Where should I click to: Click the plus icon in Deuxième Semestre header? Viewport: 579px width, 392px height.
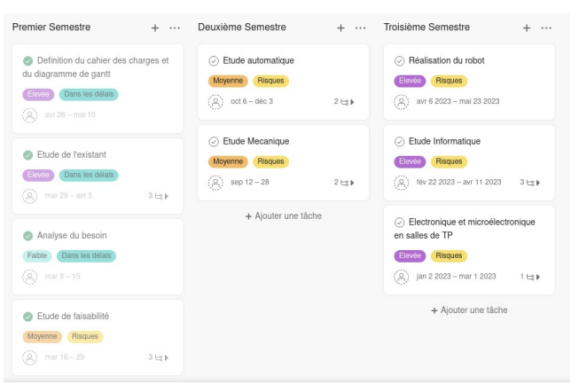click(341, 28)
